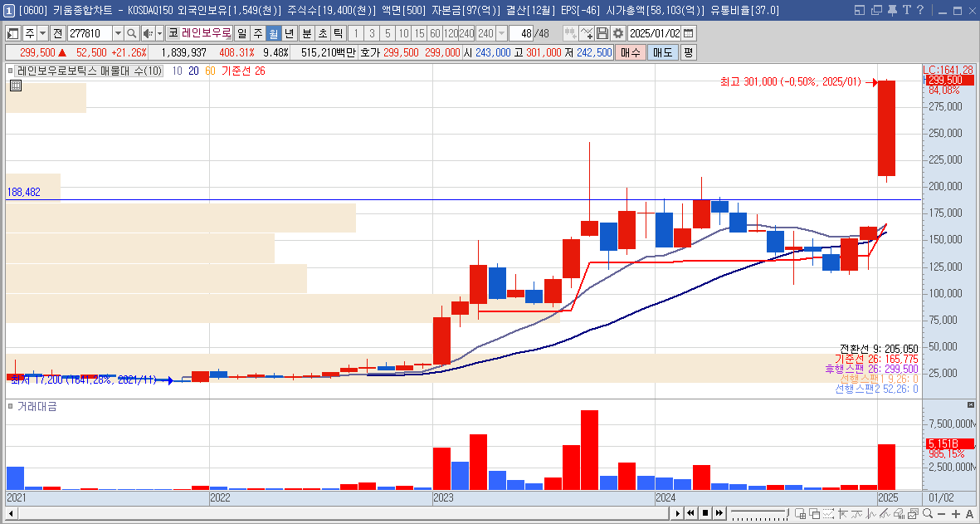
Task: Click the grid table icon on the chart
Action: 17,86
